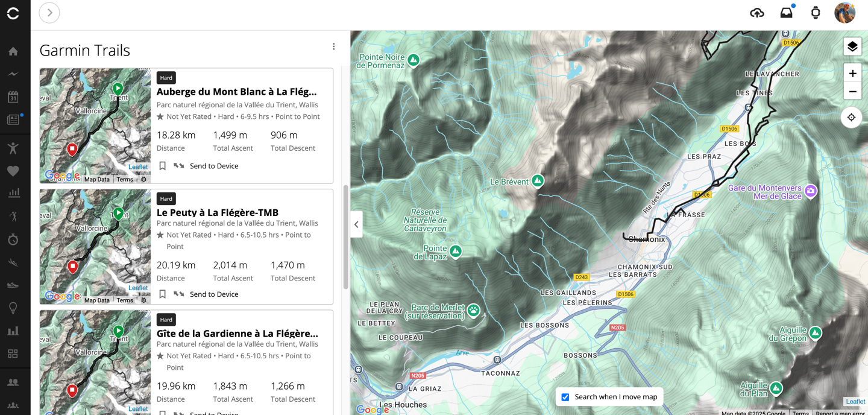Screen dimensions: 868x415
Task: Click the trails list scrollbar
Action: pos(346,237)
